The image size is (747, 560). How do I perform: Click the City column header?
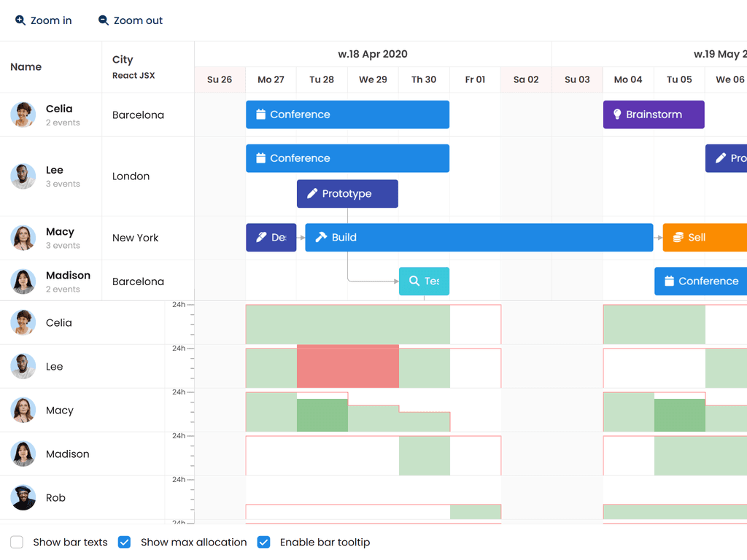pyautogui.click(x=123, y=60)
